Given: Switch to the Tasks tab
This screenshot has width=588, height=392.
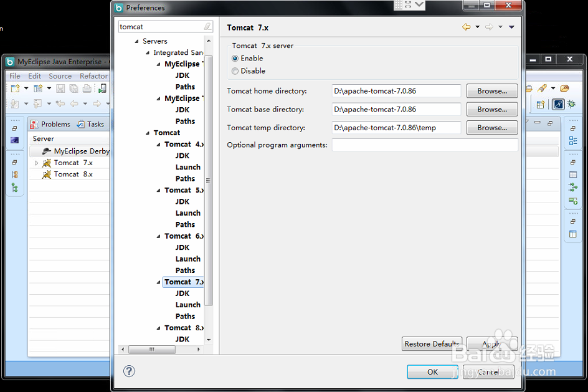Looking at the screenshot, I should pos(90,124).
